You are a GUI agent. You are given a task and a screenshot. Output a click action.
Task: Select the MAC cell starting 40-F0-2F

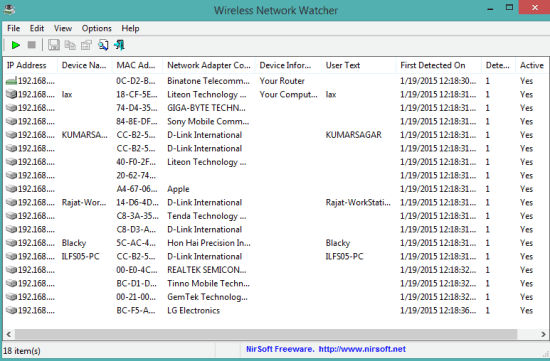click(x=136, y=162)
